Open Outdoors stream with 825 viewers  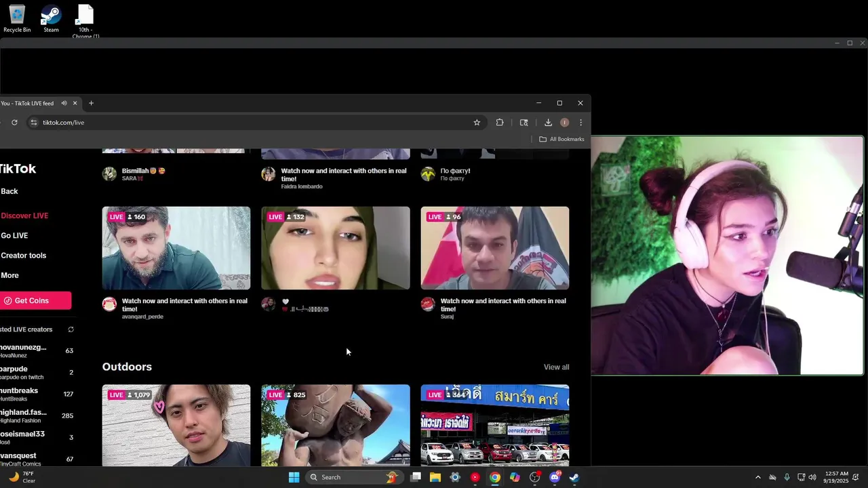pyautogui.click(x=336, y=426)
